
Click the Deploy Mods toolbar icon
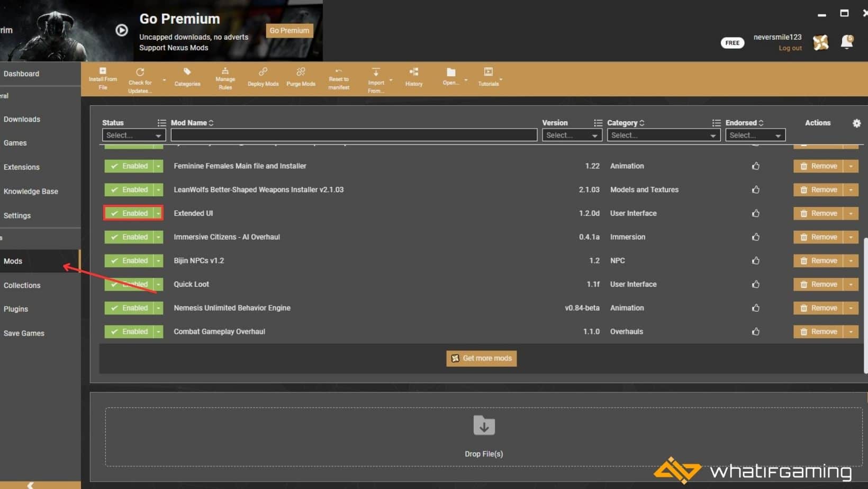coord(263,77)
